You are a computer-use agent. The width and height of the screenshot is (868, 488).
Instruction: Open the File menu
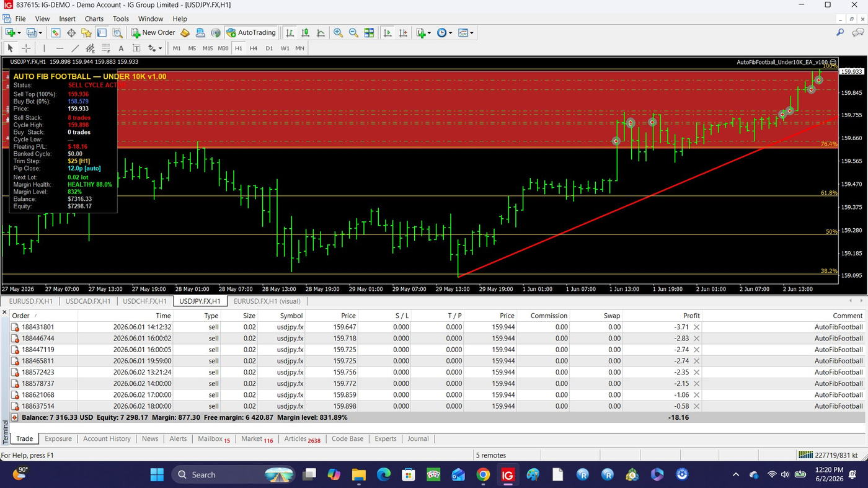pyautogui.click(x=20, y=19)
